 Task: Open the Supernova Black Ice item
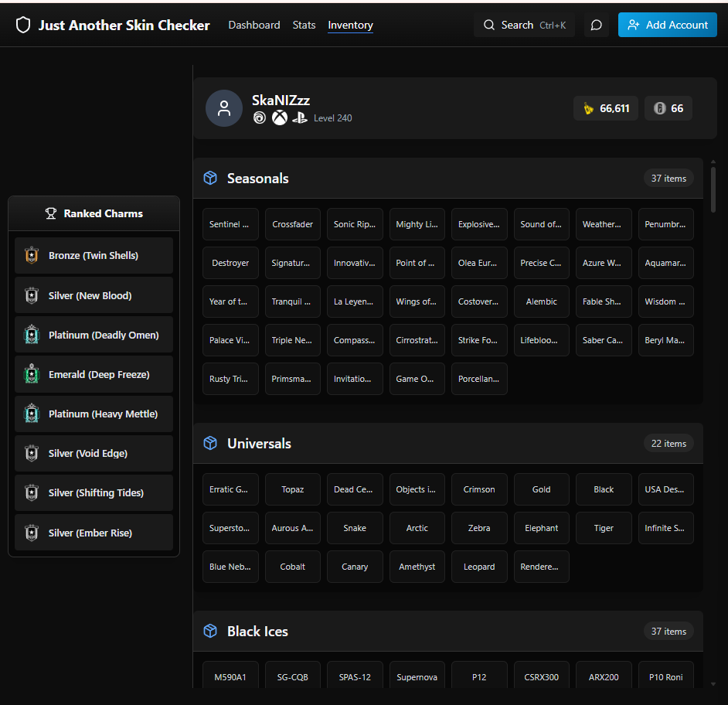point(417,676)
